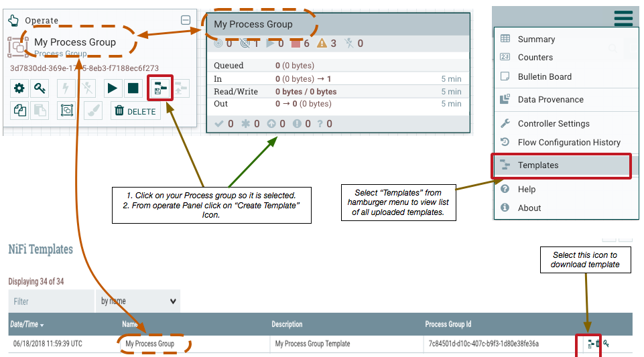Delete template trash icon in My Process Group row
Viewport: 644px width, 357px height.
598,344
